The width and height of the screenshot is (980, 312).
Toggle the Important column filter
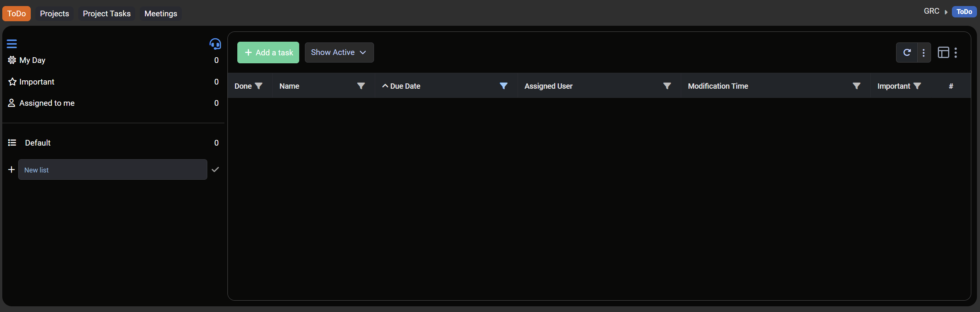tap(917, 86)
